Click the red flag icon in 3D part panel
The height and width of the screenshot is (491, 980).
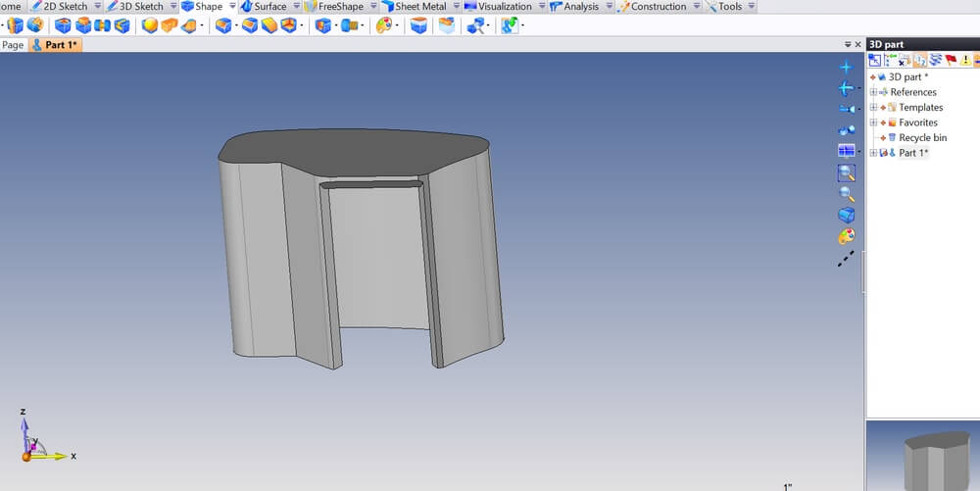pos(951,61)
